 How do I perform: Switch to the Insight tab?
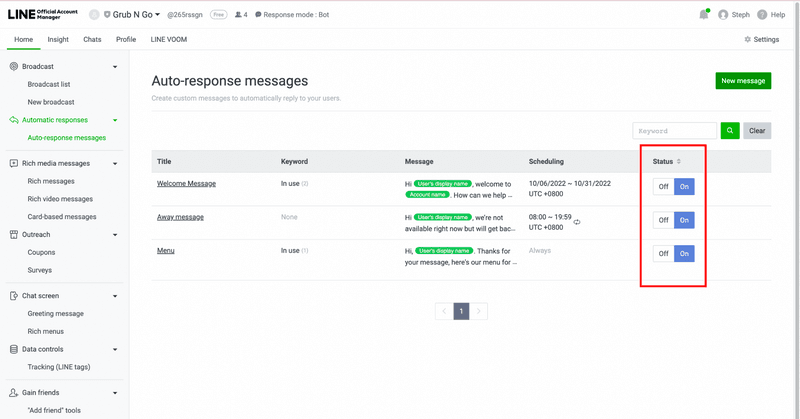(x=58, y=39)
